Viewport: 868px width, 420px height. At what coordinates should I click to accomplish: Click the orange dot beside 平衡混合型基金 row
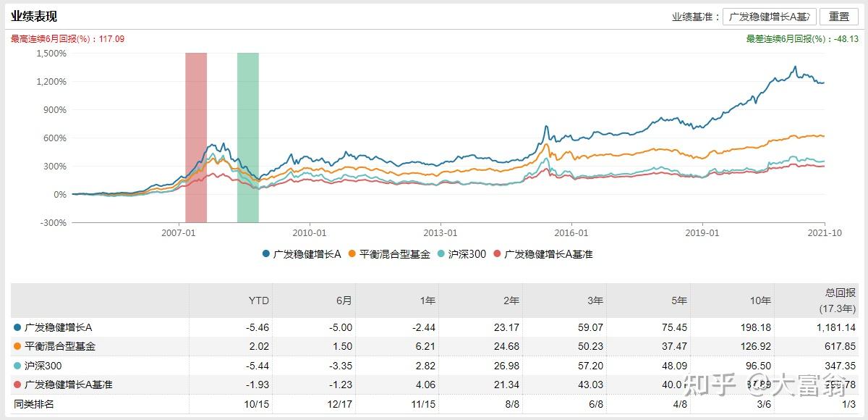(17, 346)
